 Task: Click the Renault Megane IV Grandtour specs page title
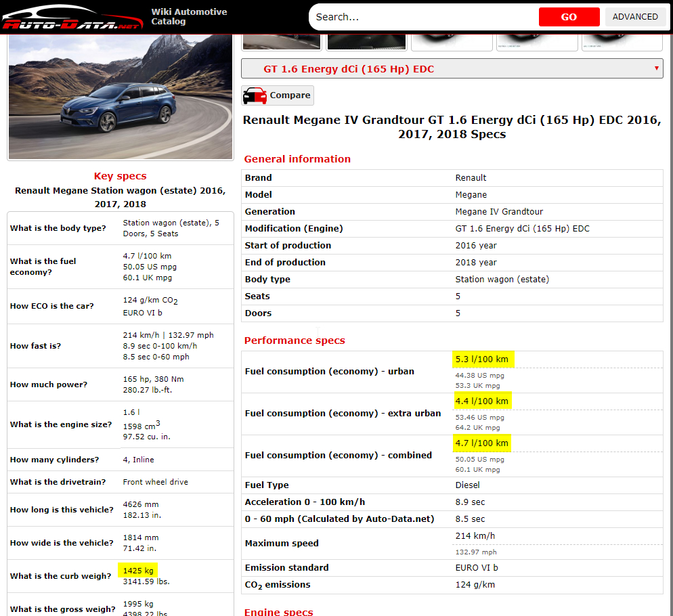452,127
